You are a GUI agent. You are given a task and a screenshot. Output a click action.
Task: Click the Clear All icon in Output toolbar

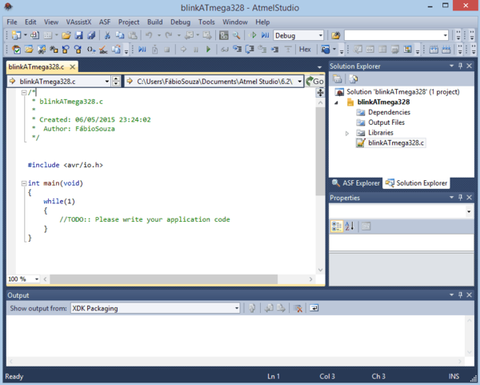[x=298, y=308]
